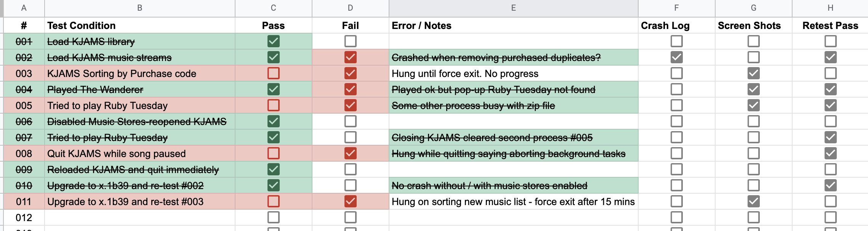Click the Test Condition header cell

coord(139,26)
